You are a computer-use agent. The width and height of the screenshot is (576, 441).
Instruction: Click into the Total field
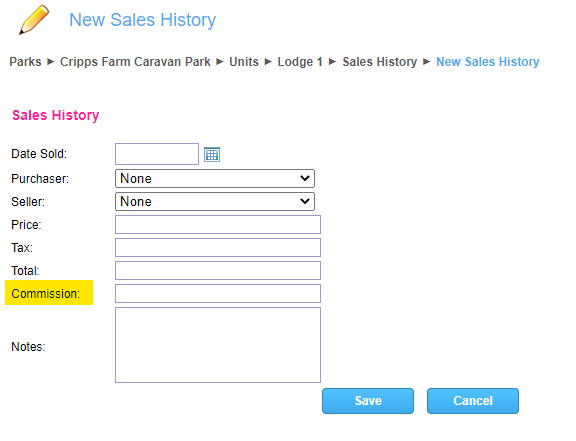click(x=218, y=270)
